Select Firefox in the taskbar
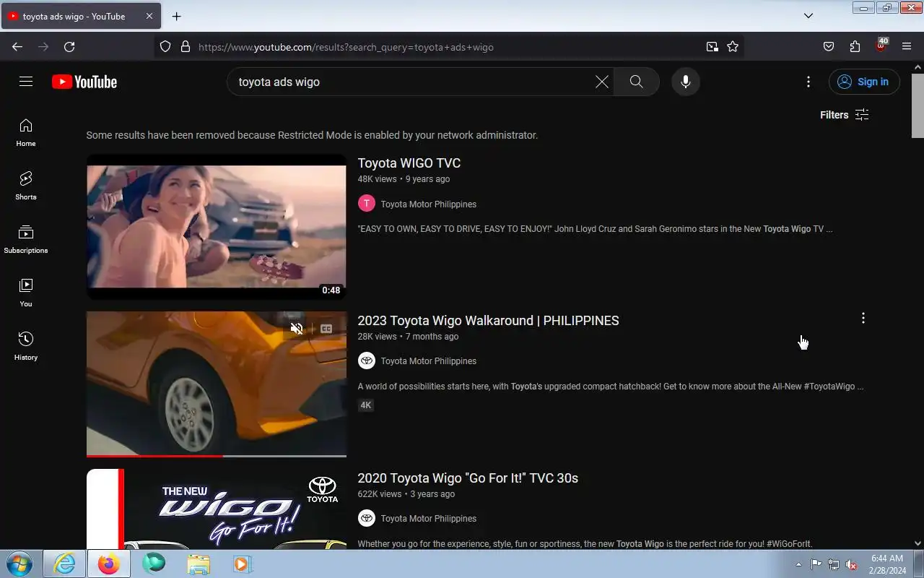The image size is (924, 578). 109,564
